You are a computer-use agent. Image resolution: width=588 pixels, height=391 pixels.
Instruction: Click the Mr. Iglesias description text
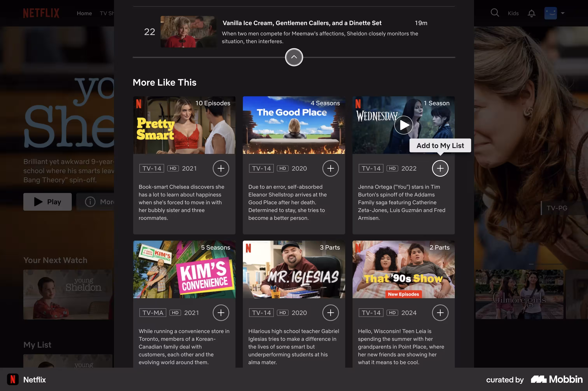coord(294,347)
